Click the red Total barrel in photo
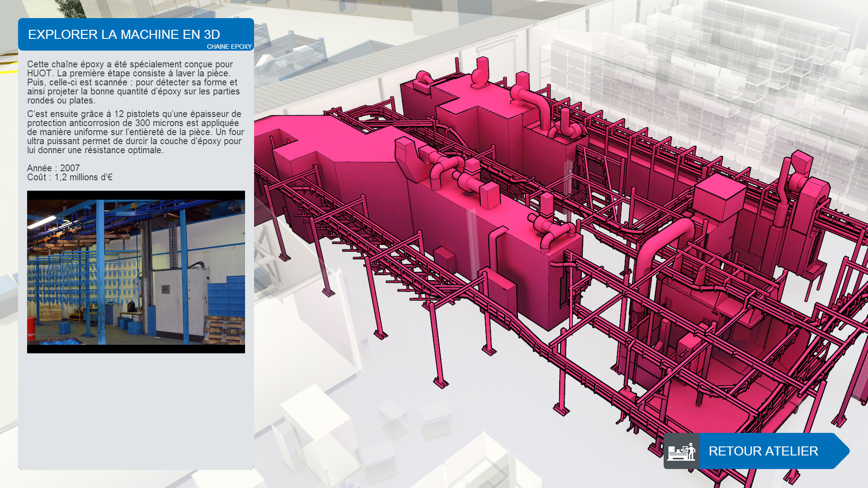This screenshot has width=868, height=488. [x=31, y=328]
